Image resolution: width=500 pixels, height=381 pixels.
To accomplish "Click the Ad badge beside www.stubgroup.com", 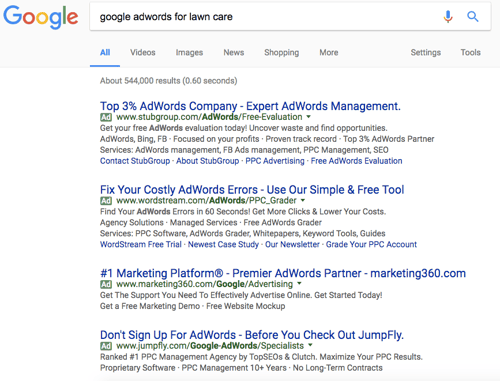I will click(106, 117).
